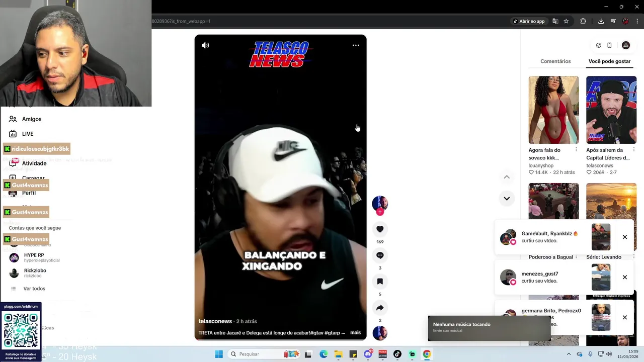Open options for the 'Agora fala do sovaco' card
This screenshot has width=644, height=362.
[576, 150]
